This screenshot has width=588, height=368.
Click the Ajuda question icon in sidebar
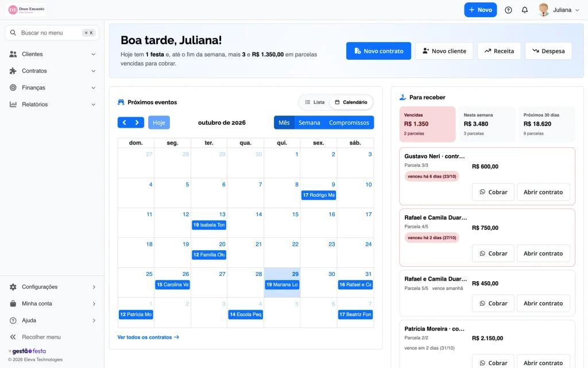pos(13,320)
